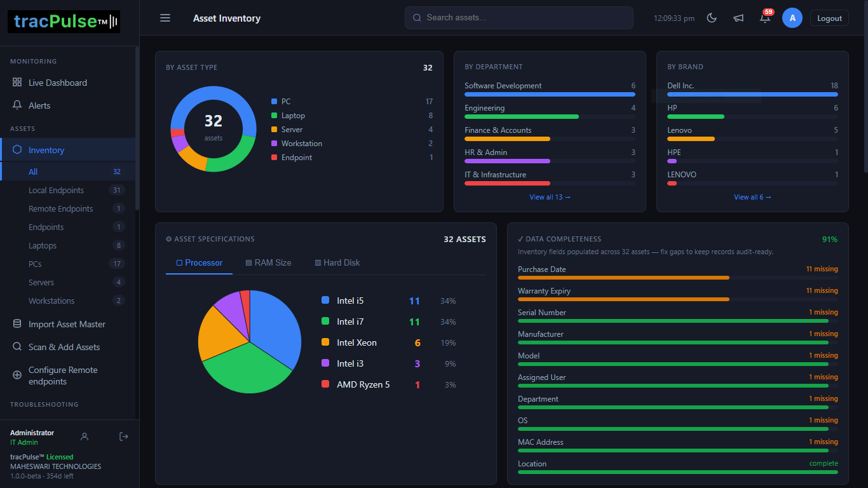Select Laptops in the sidebar

(x=67, y=245)
